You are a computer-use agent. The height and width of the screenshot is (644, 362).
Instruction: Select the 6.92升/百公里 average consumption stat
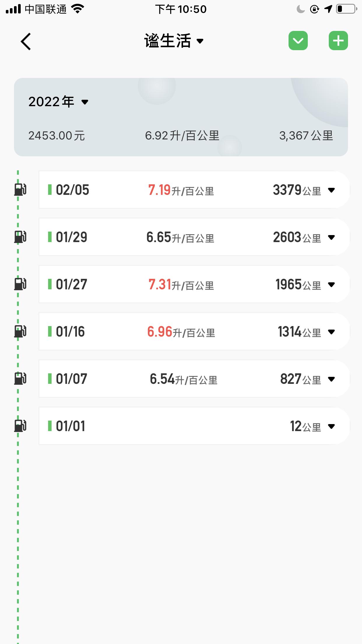click(182, 136)
